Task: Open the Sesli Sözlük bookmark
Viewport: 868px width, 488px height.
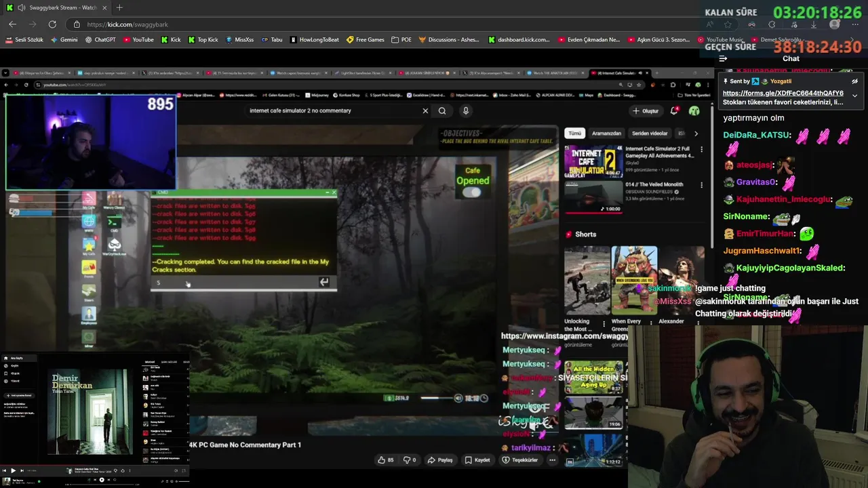Action: pyautogui.click(x=24, y=40)
